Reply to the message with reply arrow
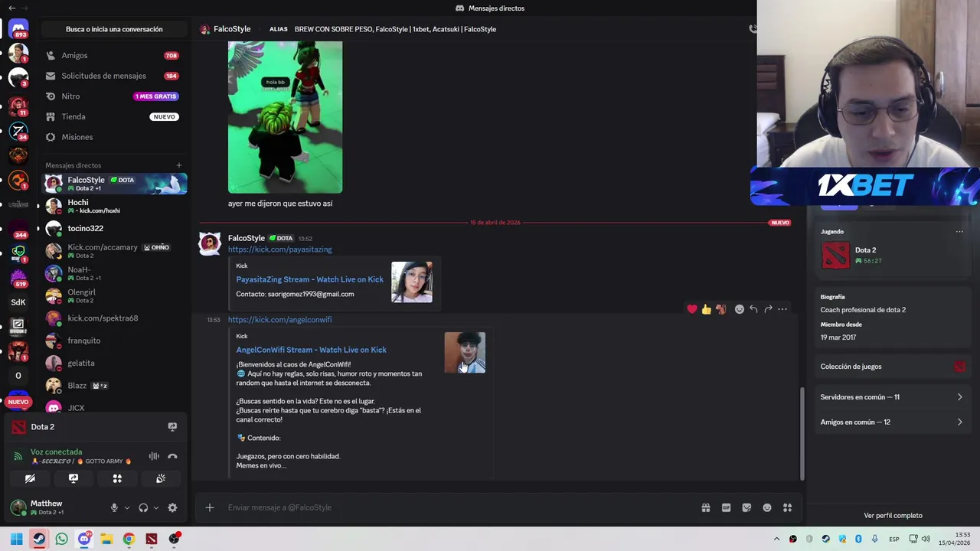This screenshot has width=980, height=551. pyautogui.click(x=753, y=309)
